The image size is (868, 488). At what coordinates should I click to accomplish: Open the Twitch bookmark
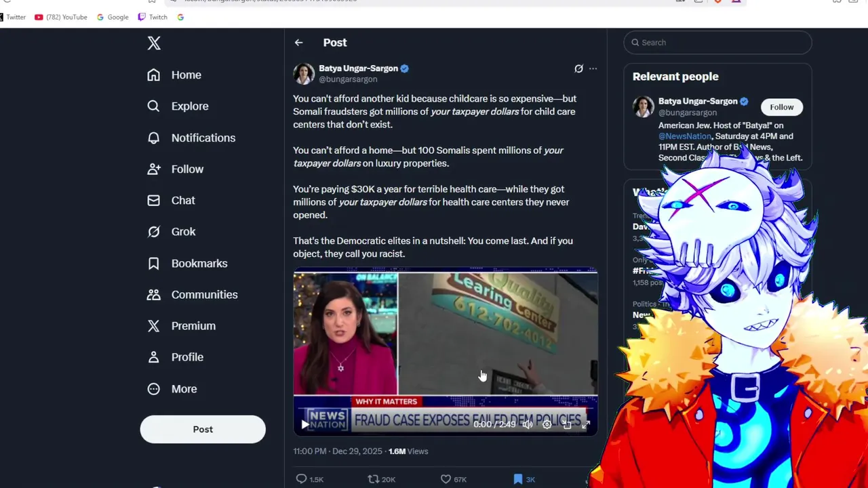point(153,17)
